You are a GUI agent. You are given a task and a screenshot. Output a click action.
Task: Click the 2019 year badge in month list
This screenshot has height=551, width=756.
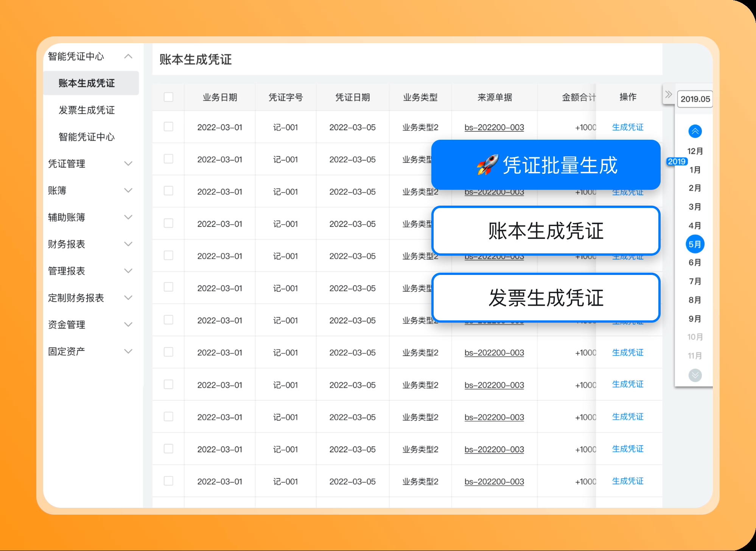[x=677, y=162]
